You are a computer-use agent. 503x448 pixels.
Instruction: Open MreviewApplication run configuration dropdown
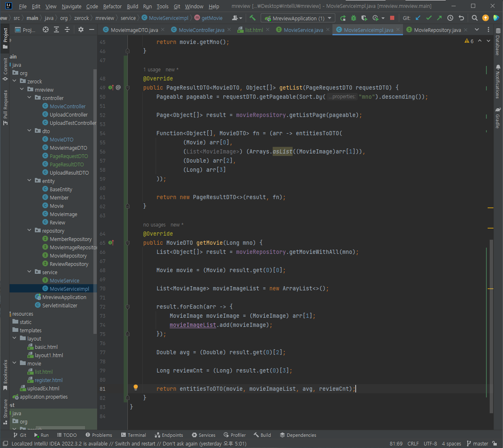298,18
